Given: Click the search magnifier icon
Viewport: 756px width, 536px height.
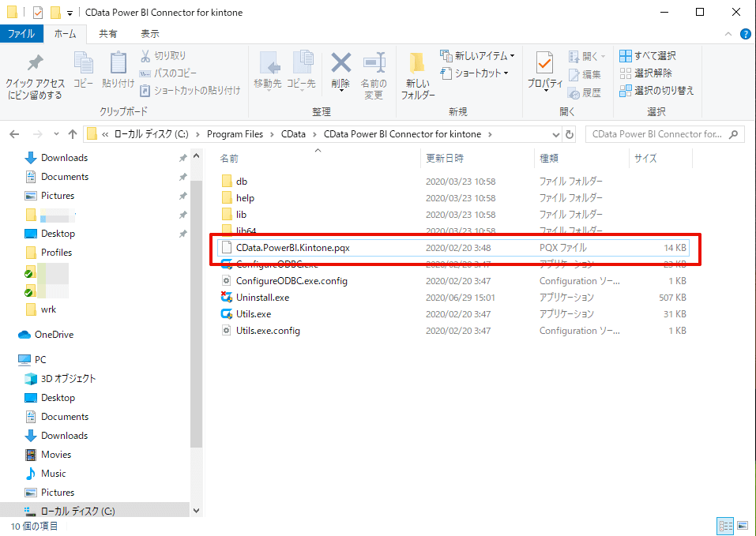Looking at the screenshot, I should click(733, 134).
